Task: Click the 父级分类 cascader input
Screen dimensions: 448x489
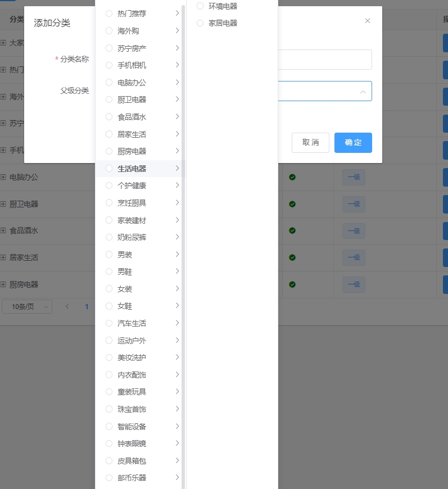Action: click(x=325, y=91)
